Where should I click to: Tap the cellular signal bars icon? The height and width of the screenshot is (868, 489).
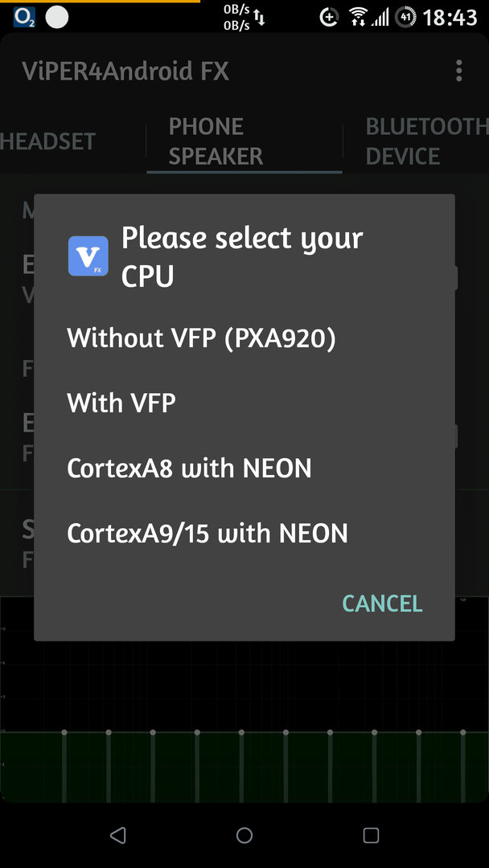[380, 17]
